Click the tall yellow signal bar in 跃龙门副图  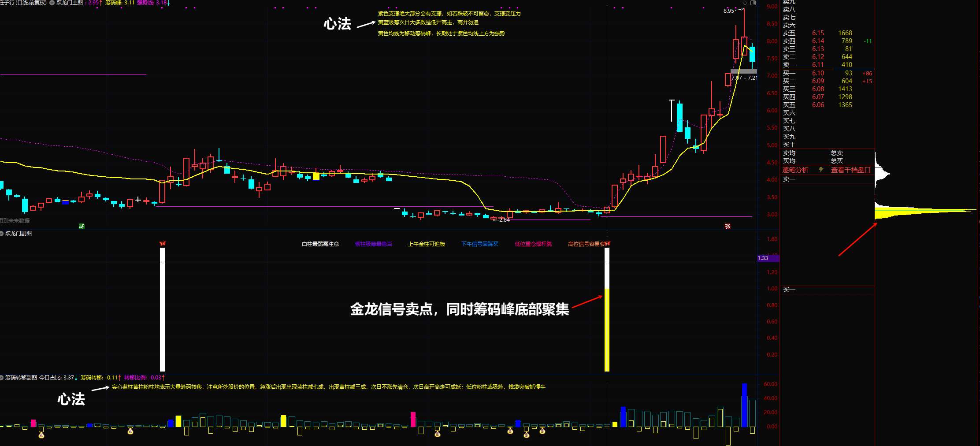pyautogui.click(x=607, y=330)
